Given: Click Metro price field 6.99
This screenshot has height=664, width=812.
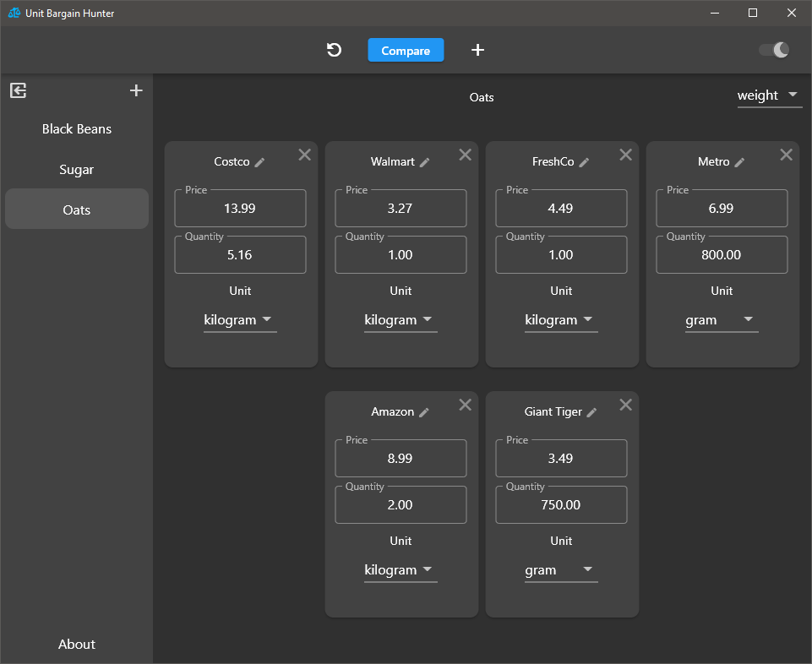Looking at the screenshot, I should 722,208.
